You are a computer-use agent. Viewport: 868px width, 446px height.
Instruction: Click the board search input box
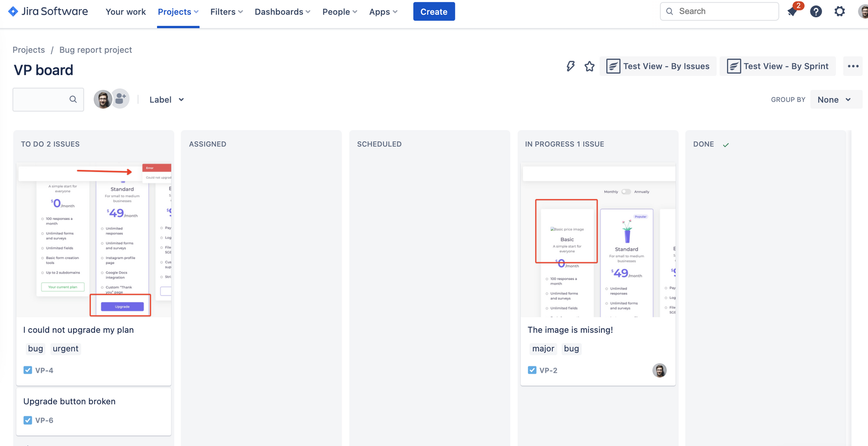coord(48,99)
